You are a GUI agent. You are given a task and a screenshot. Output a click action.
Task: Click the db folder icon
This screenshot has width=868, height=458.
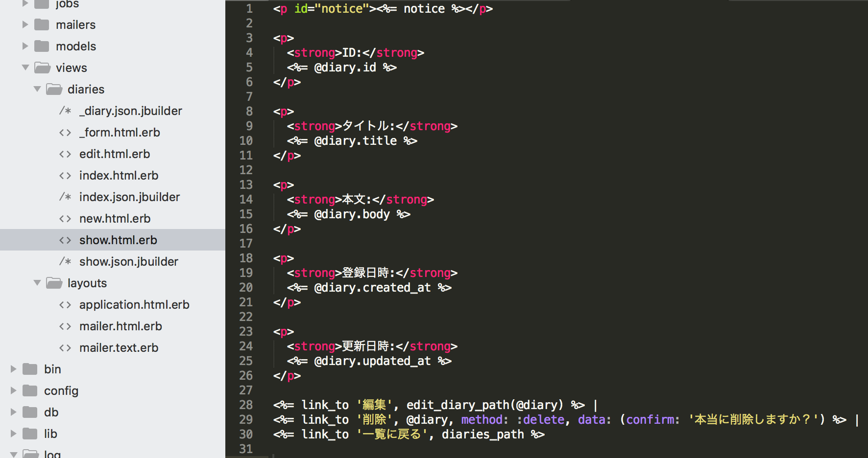tap(30, 412)
